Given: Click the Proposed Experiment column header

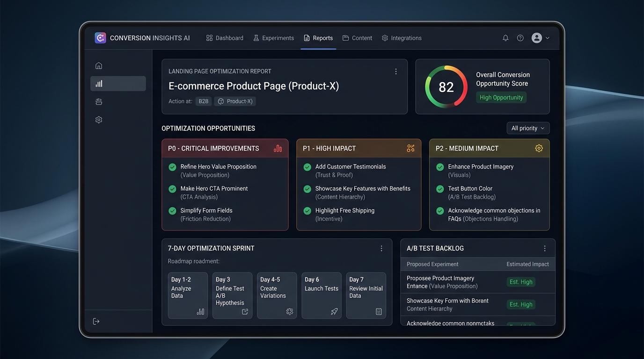Looking at the screenshot, I should [x=432, y=264].
